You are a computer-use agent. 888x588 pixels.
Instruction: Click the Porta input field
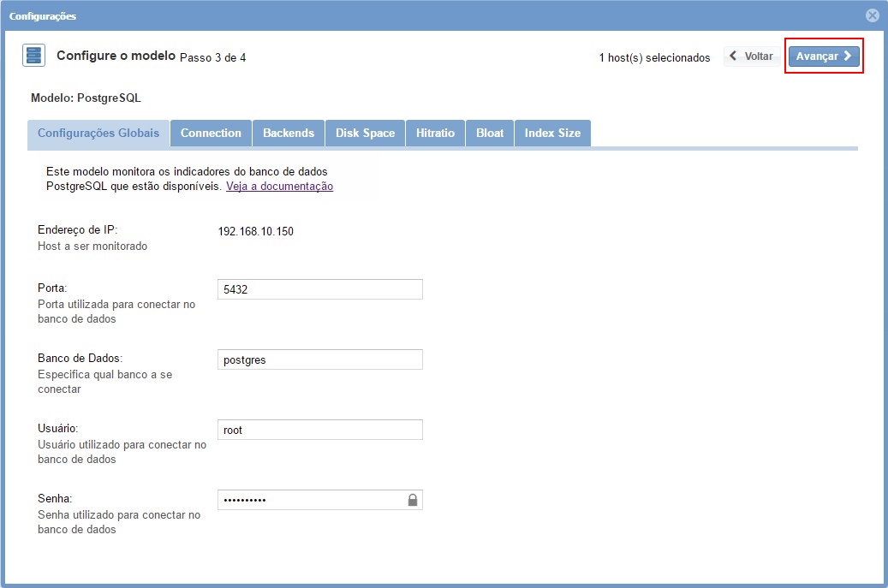[x=319, y=289]
